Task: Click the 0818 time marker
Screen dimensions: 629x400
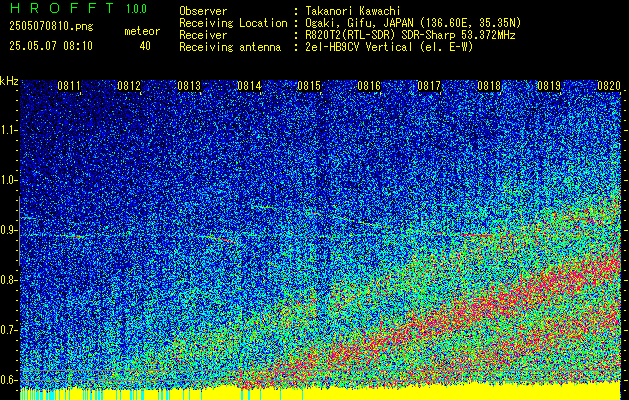Action: point(489,86)
